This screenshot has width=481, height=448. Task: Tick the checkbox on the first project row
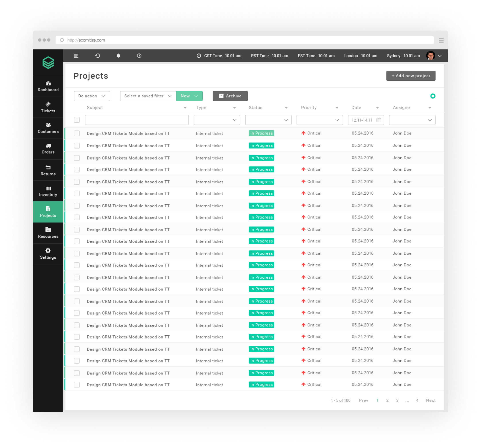coord(77,133)
